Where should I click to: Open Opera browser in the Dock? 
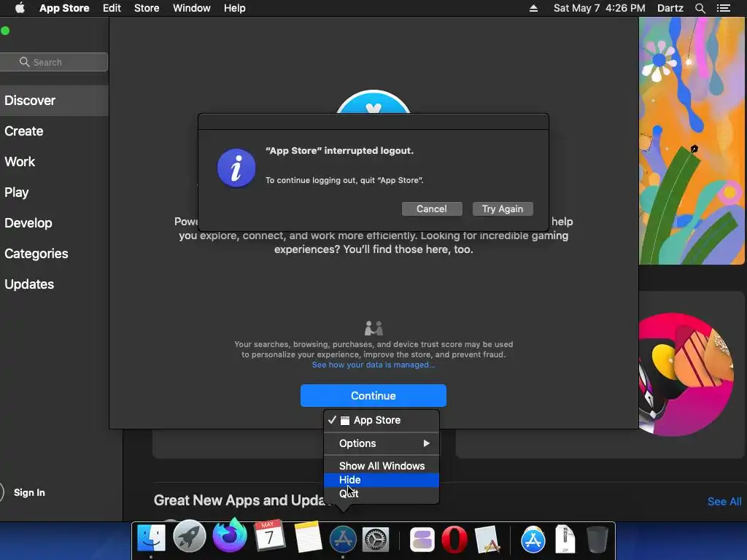(x=454, y=539)
